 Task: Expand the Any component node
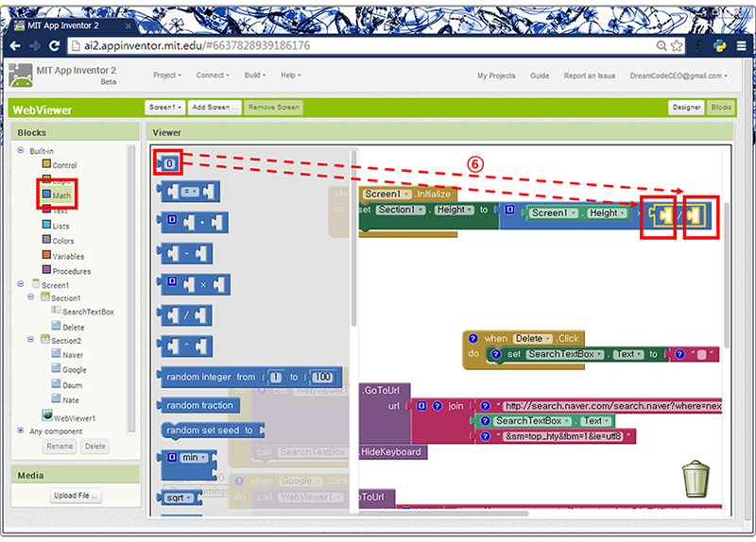point(20,431)
